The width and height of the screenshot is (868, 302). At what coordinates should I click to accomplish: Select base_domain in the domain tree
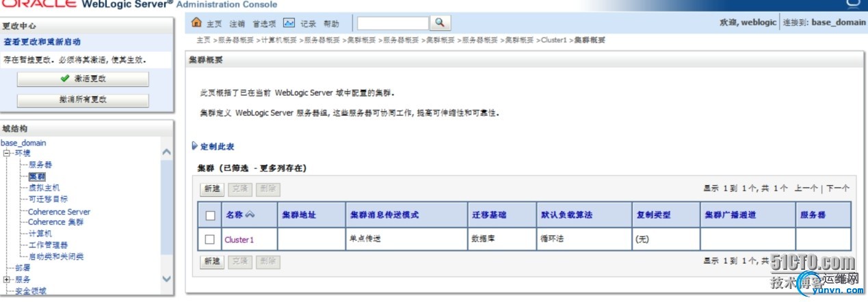pyautogui.click(x=24, y=143)
